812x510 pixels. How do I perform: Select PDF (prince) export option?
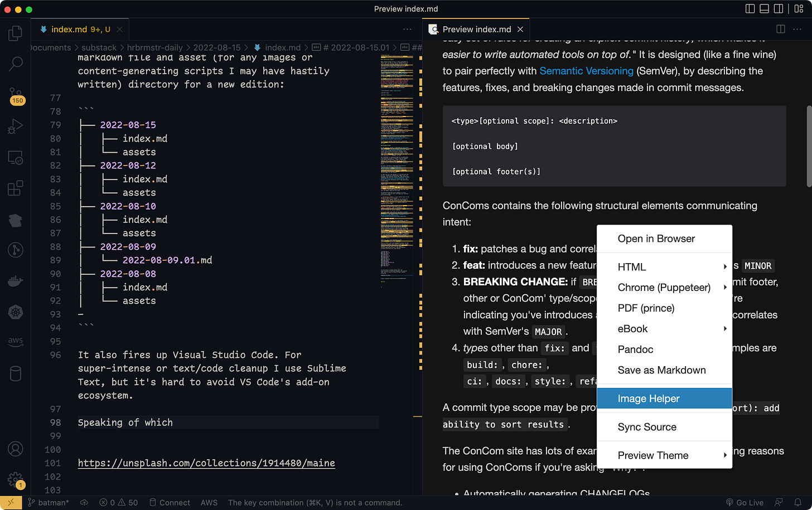[664, 308]
